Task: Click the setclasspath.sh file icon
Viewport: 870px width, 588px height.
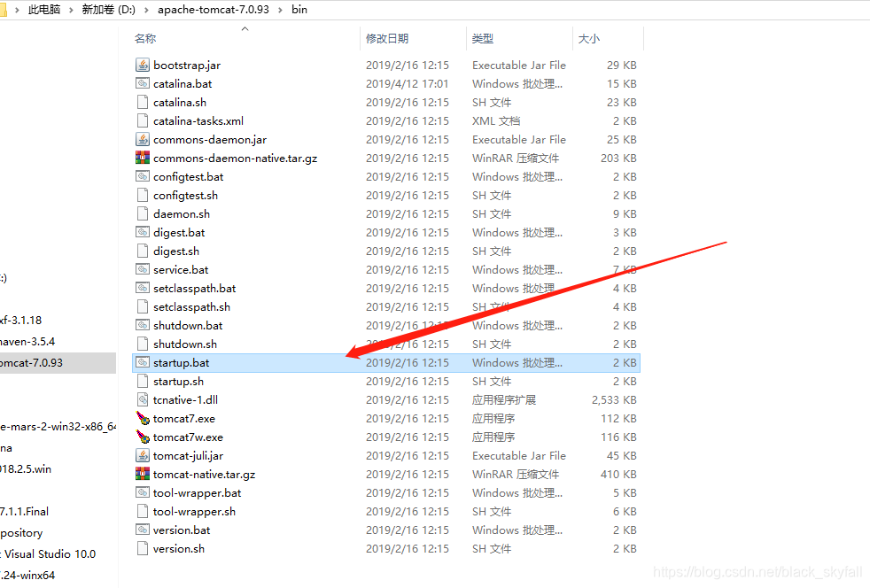Action: pos(143,306)
